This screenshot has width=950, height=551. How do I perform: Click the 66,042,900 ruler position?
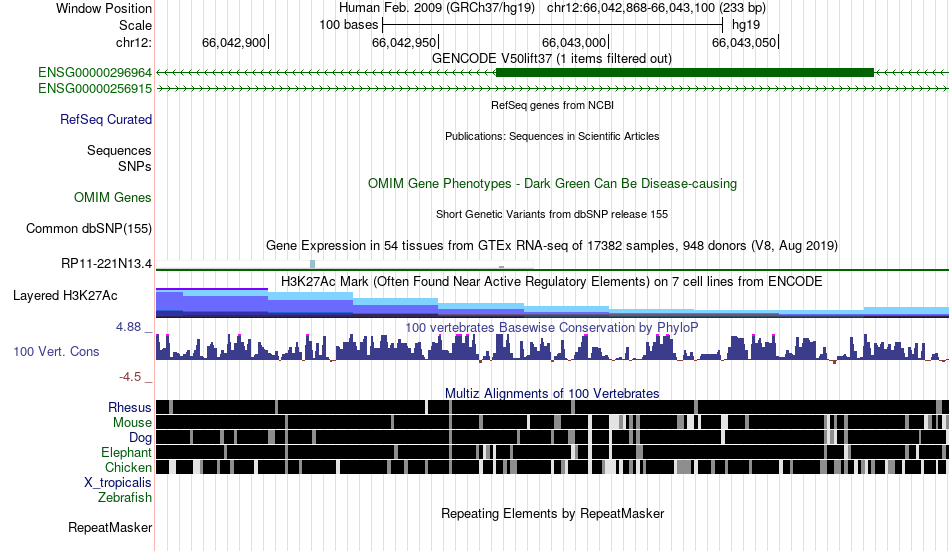click(x=234, y=43)
